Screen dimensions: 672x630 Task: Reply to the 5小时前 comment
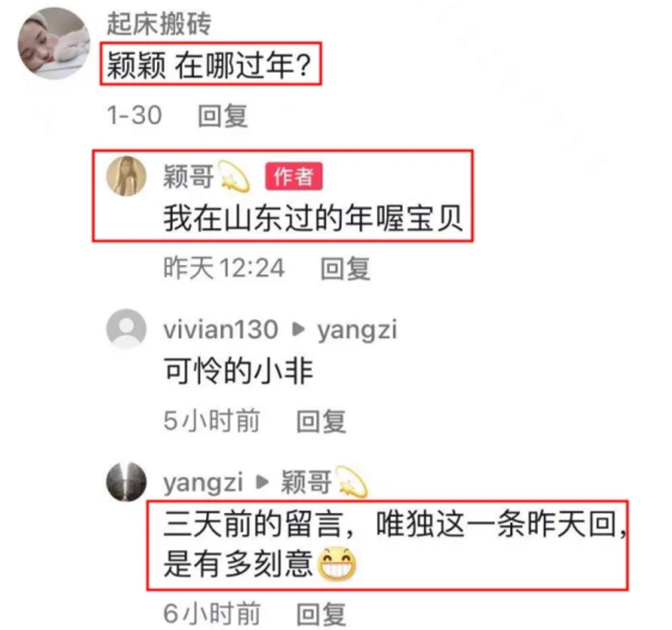tap(321, 421)
